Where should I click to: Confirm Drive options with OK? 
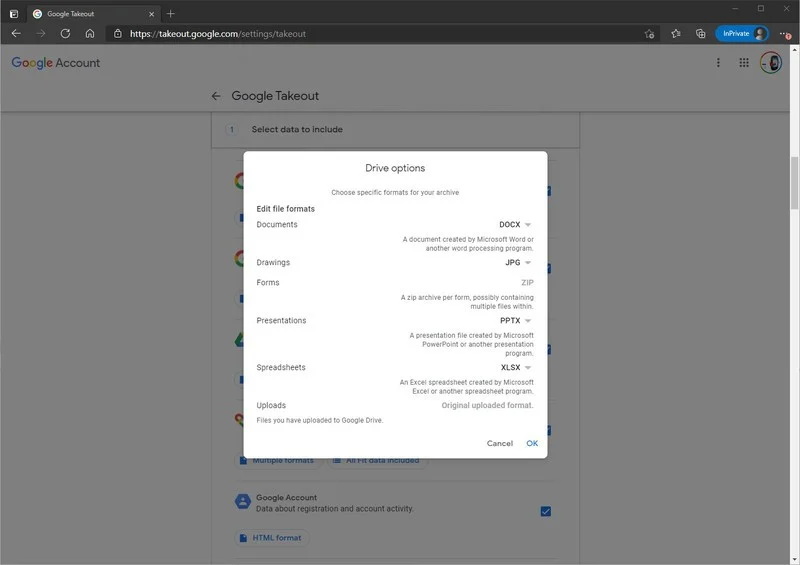point(532,443)
